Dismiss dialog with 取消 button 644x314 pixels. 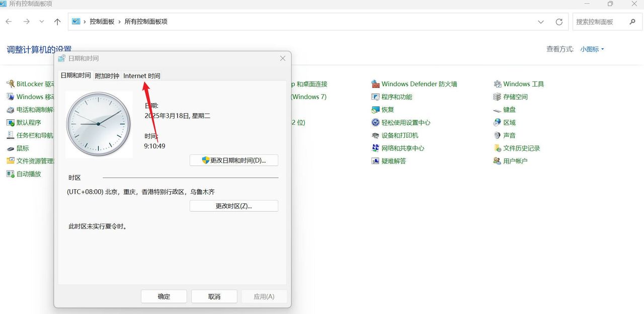pos(214,296)
